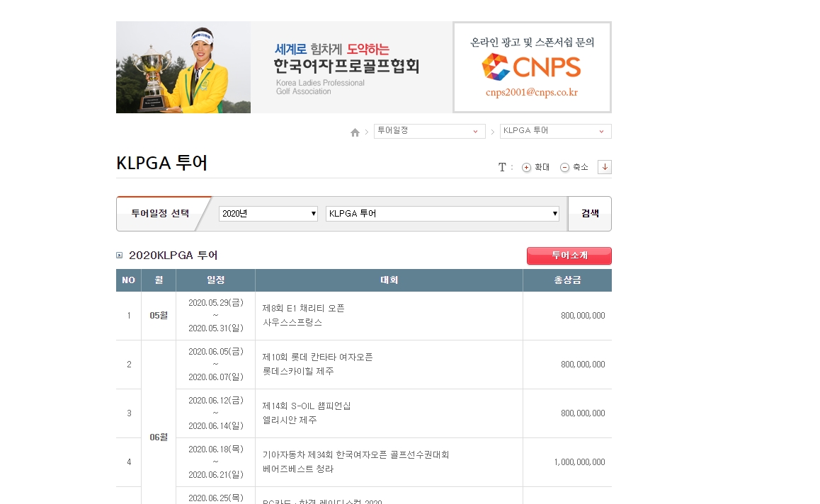Open the 투어소개 red button
820x504 pixels.
[569, 256]
